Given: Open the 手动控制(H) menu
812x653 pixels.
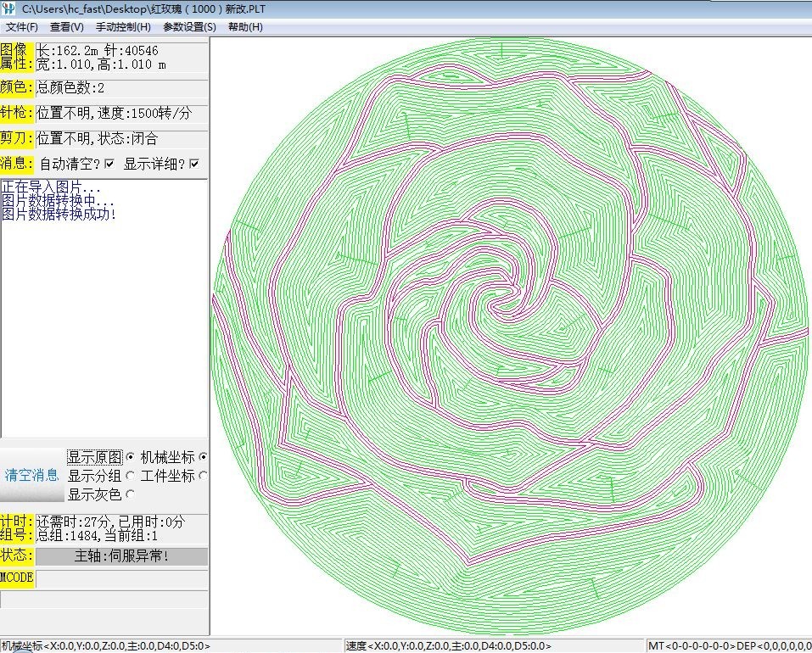Looking at the screenshot, I should (x=123, y=27).
